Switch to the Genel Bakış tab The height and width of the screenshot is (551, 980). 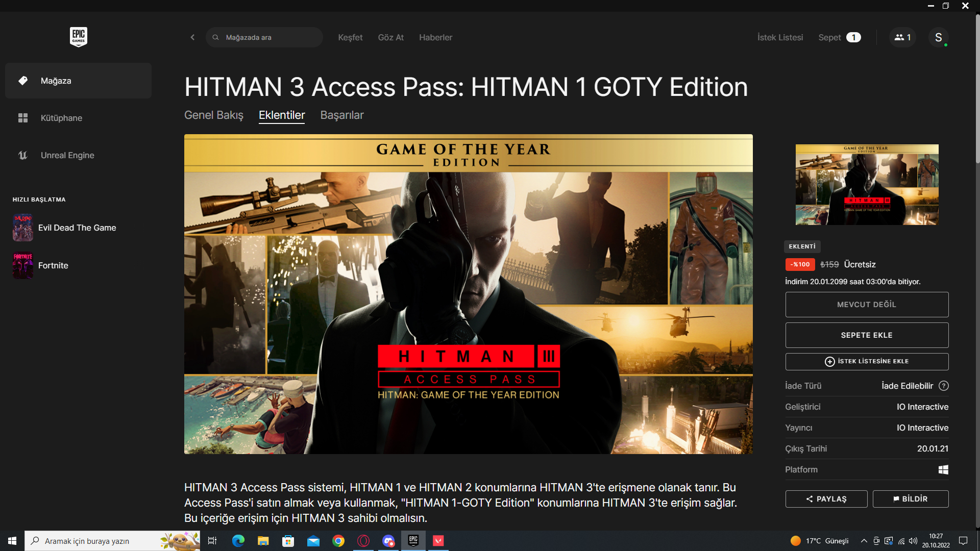[x=213, y=115]
